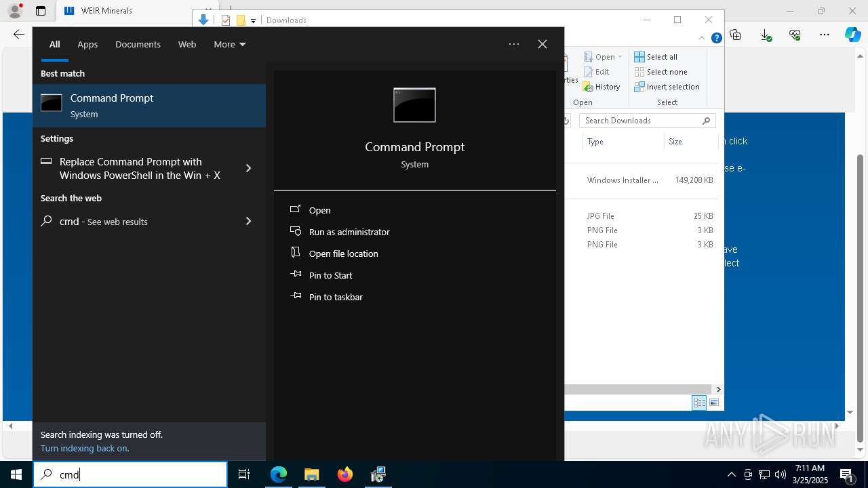
Task: Close the search panel with X
Action: (542, 44)
